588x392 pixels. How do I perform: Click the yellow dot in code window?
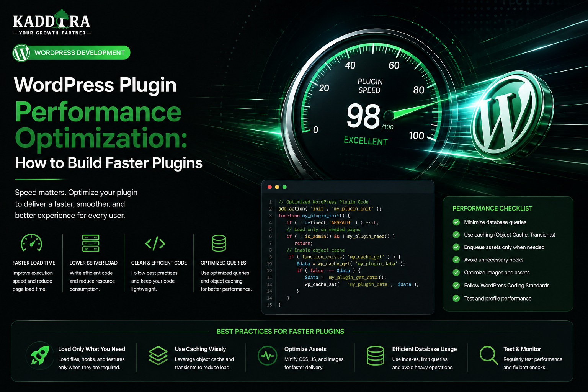click(x=277, y=187)
